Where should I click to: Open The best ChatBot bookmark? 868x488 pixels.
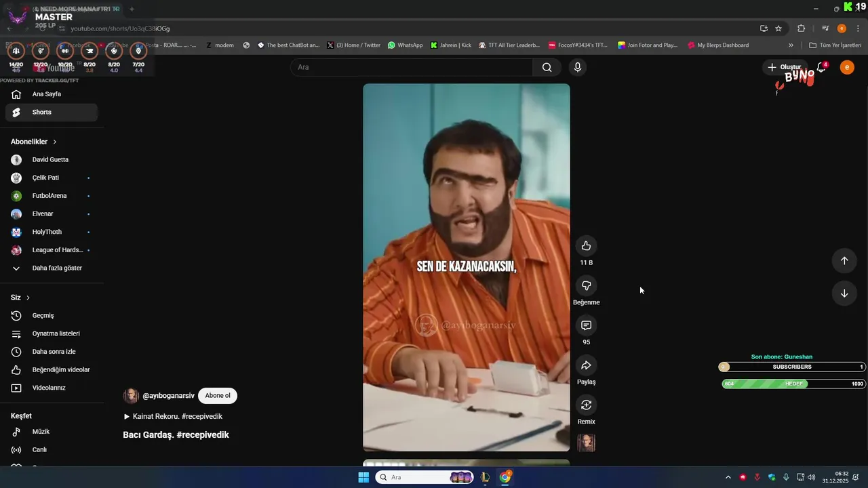coord(288,45)
